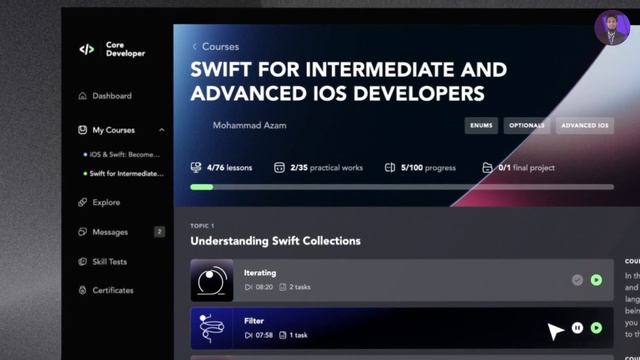Click the Core Developer code logo icon

[x=87, y=49]
